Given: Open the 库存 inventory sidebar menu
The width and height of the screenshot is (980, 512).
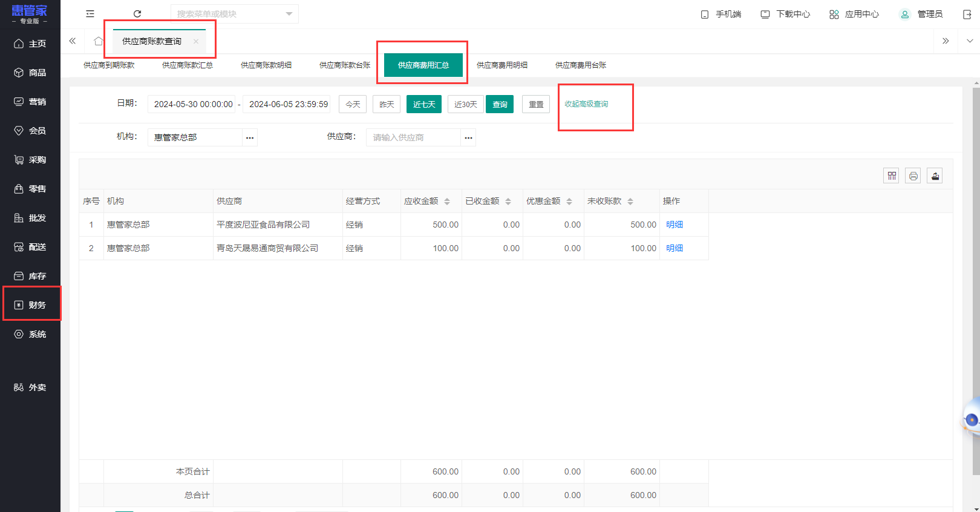Looking at the screenshot, I should [x=30, y=276].
